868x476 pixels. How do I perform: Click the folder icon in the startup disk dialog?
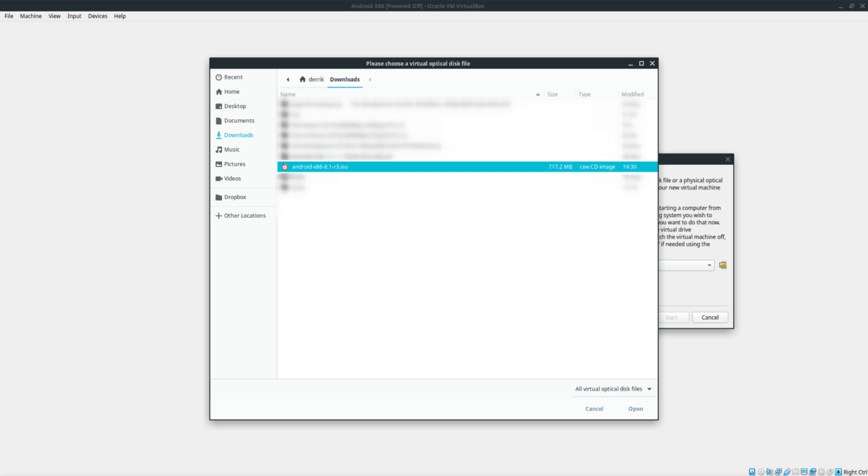click(723, 265)
